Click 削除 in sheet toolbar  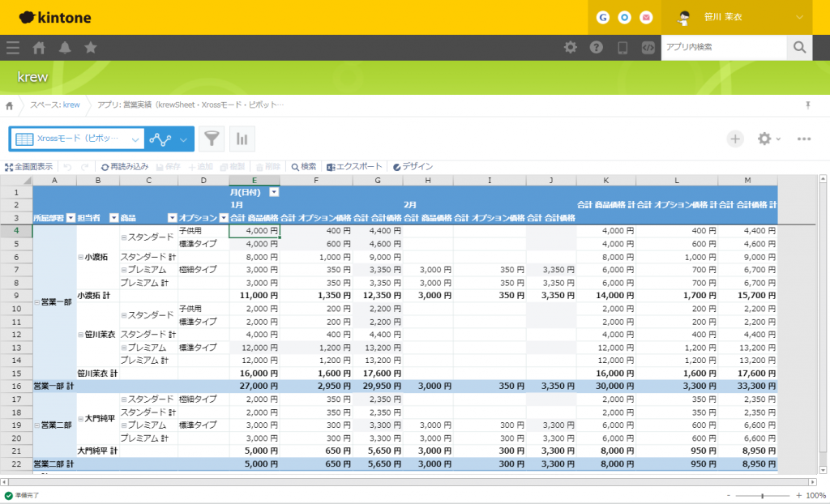pyautogui.click(x=267, y=167)
